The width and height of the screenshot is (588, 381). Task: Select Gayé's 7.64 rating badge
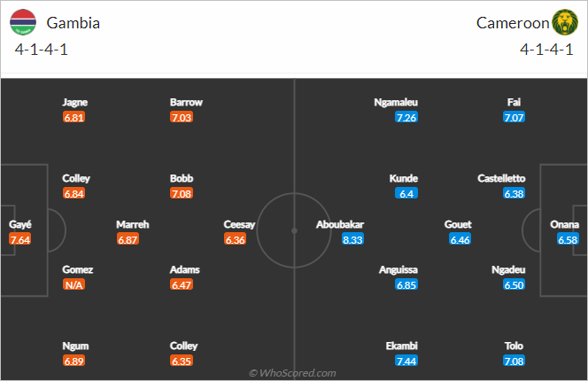20,239
